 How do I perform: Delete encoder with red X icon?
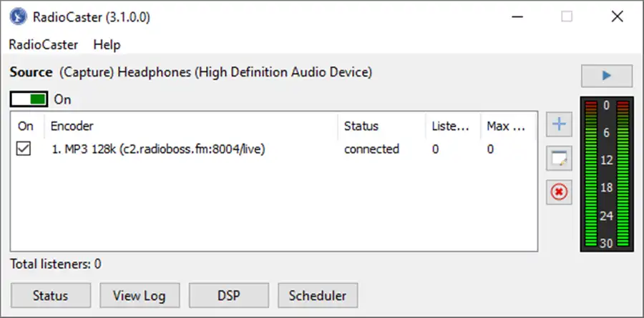[559, 192]
